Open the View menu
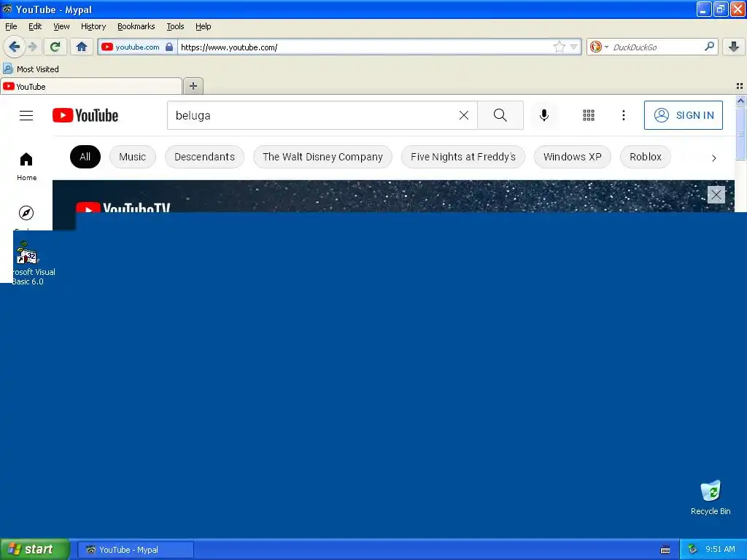Image resolution: width=747 pixels, height=560 pixels. coord(61,26)
